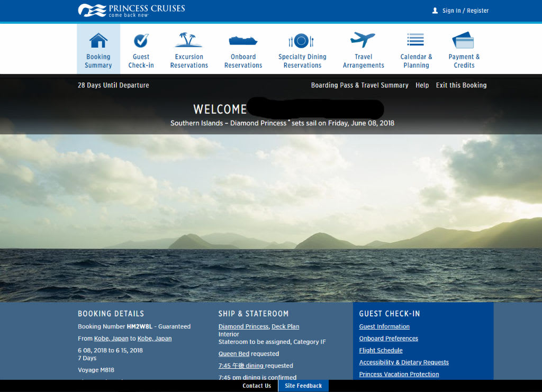Click the Contact Us button
This screenshot has width=542, height=392.
(257, 386)
